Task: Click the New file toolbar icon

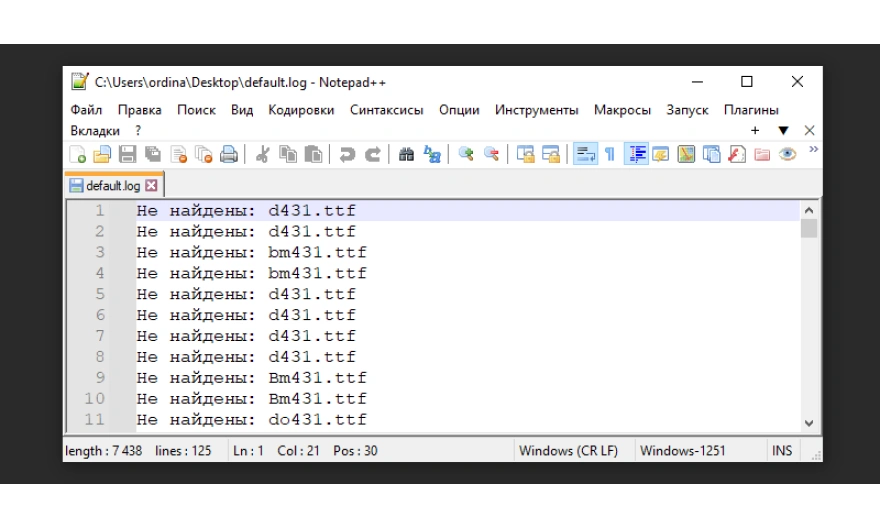Action: pyautogui.click(x=78, y=154)
